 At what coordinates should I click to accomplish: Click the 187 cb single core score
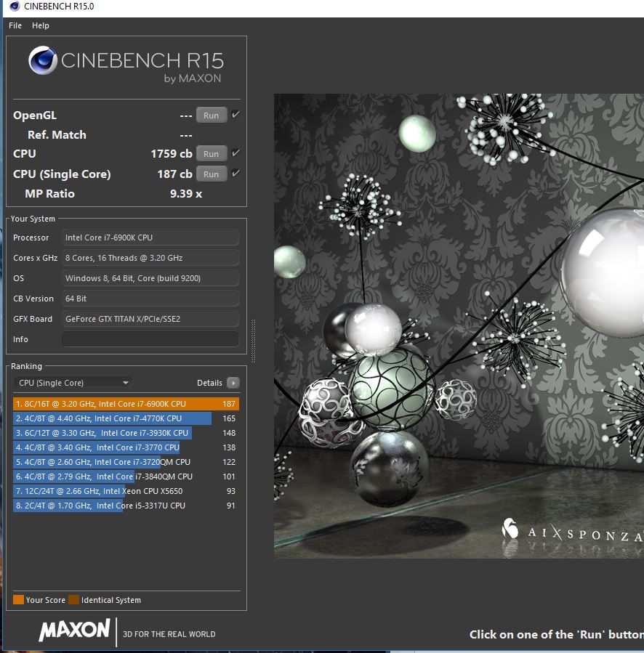click(174, 174)
